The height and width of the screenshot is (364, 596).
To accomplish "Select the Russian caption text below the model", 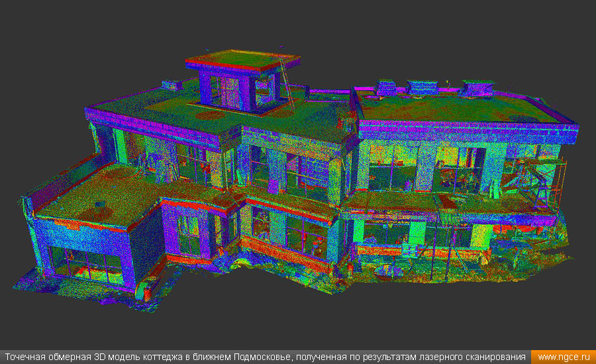I will [x=265, y=357].
